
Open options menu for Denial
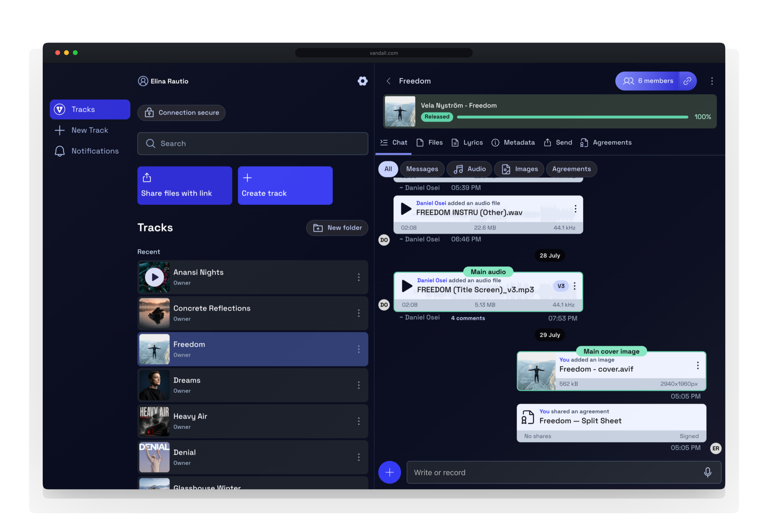tap(359, 457)
